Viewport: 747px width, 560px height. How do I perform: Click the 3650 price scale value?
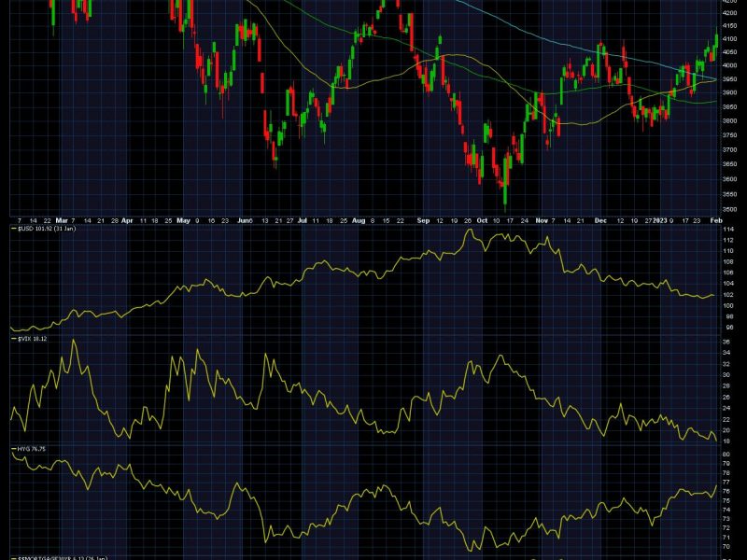pos(729,164)
